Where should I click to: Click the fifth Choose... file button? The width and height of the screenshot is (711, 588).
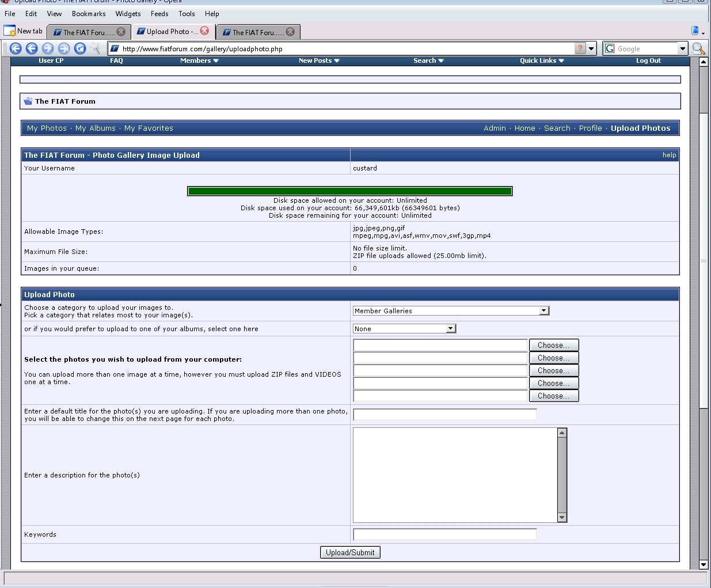coord(554,396)
